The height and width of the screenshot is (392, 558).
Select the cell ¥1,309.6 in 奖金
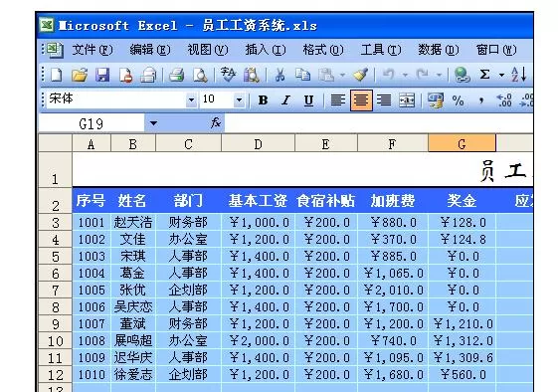pos(463,358)
